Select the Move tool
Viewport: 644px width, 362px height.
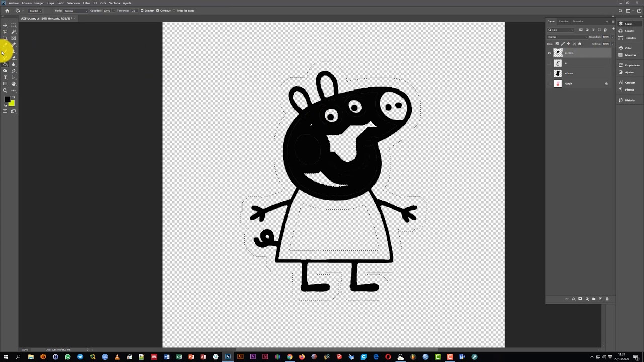5,25
